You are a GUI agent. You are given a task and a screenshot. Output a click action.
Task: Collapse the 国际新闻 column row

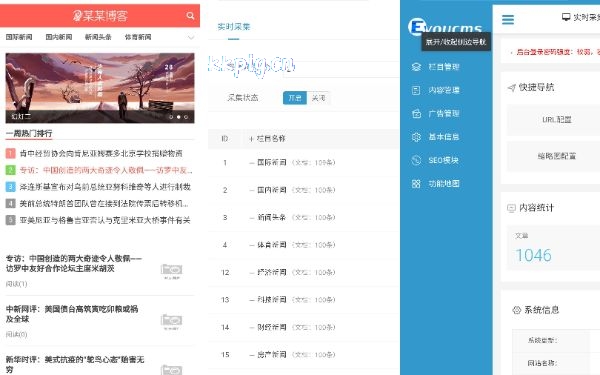point(252,163)
